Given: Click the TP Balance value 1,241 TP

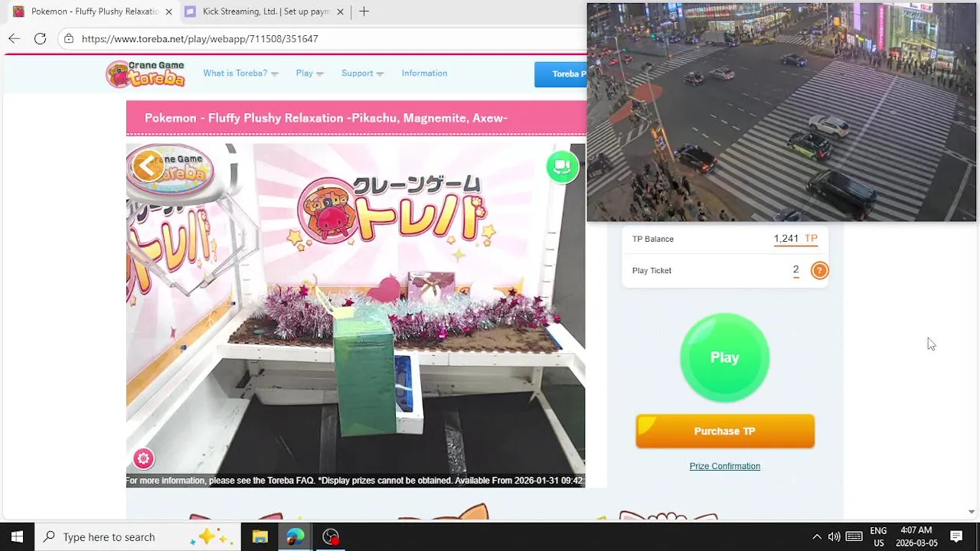Looking at the screenshot, I should pyautogui.click(x=795, y=239).
